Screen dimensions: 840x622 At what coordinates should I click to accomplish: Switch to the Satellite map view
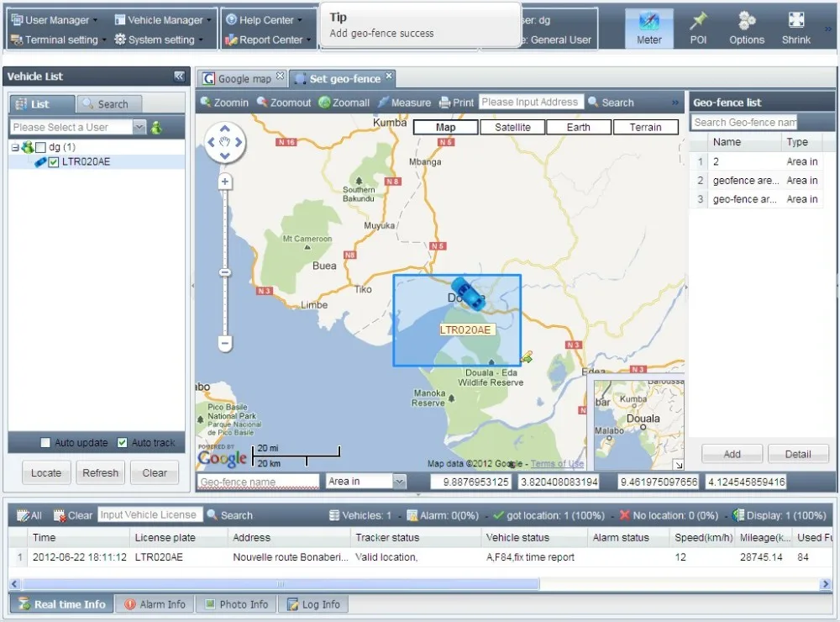[512, 127]
